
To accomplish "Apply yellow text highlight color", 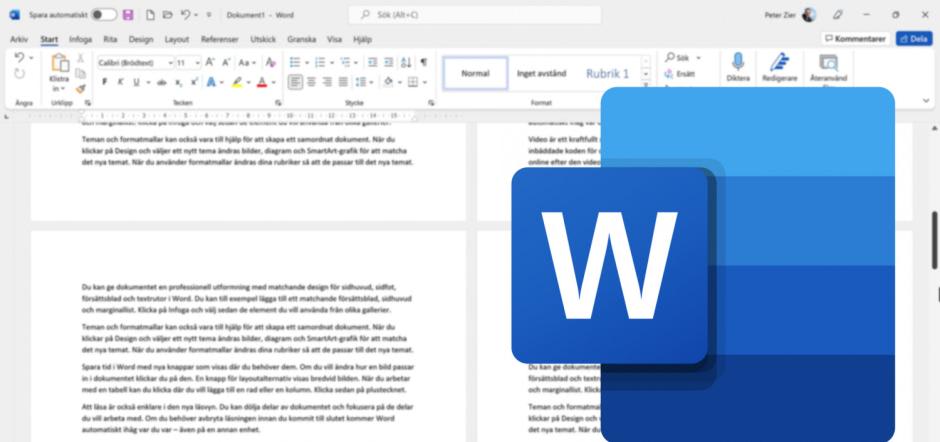I will click(237, 82).
